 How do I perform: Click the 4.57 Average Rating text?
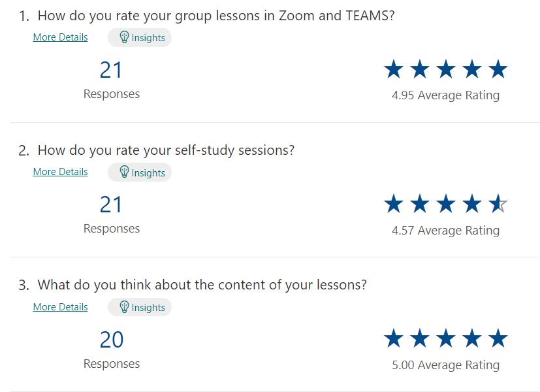pyautogui.click(x=445, y=231)
